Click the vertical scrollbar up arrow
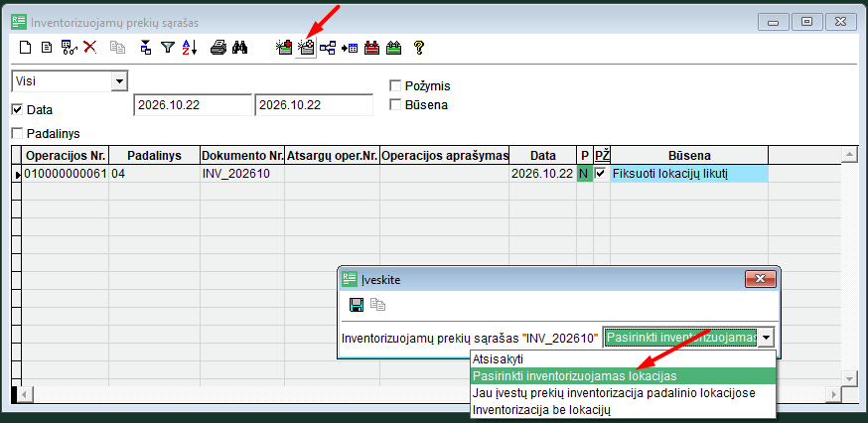Viewport: 868px width, 423px height. click(x=849, y=155)
